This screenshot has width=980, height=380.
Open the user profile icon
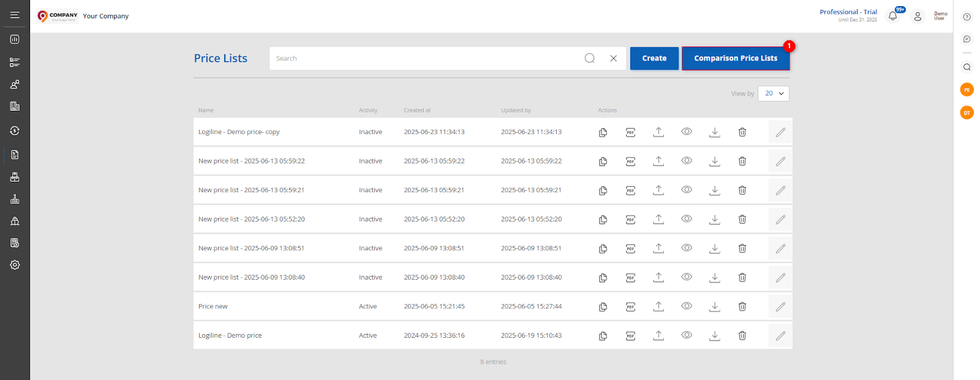click(x=918, y=17)
